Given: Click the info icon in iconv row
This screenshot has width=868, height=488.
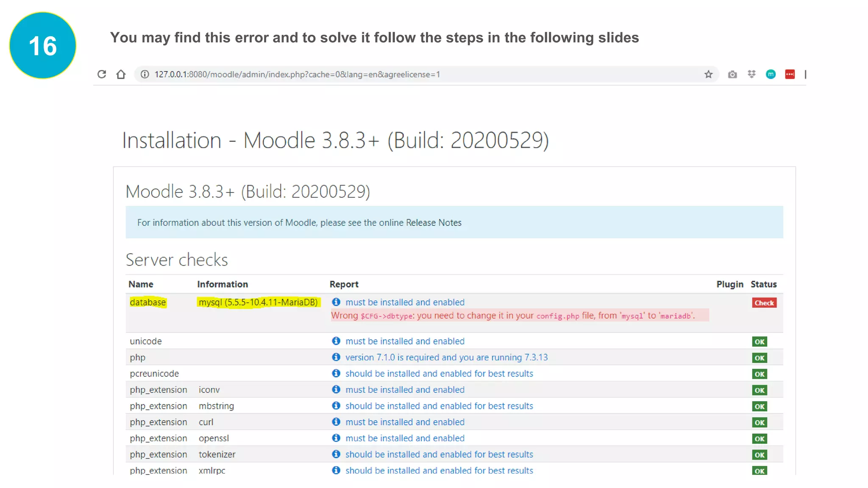Looking at the screenshot, I should click(336, 389).
